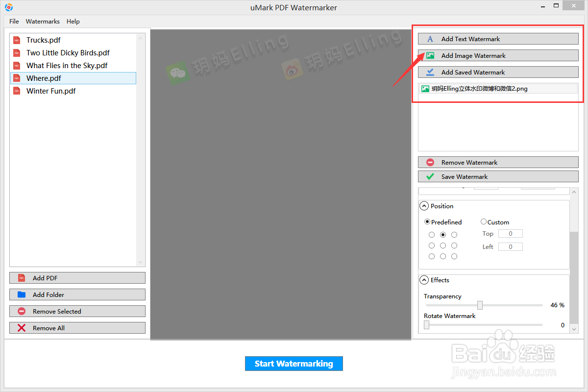Click the Rotate Watermark slider handle

pos(426,325)
